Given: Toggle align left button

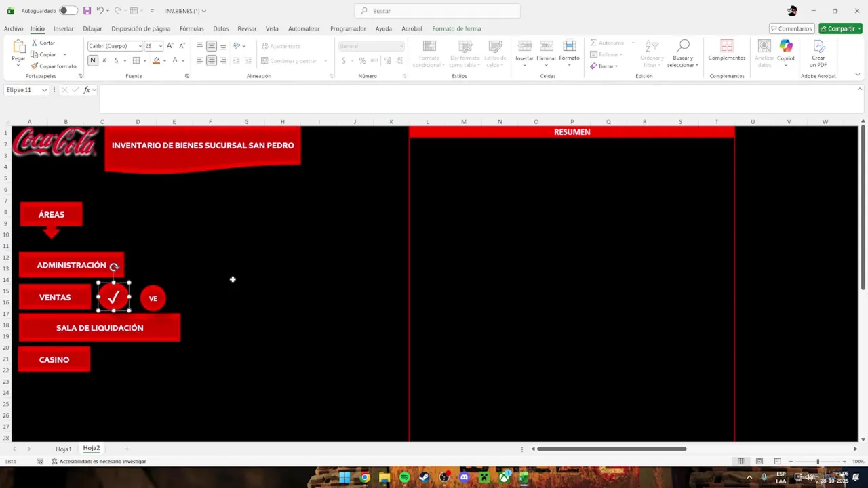Looking at the screenshot, I should tap(199, 60).
